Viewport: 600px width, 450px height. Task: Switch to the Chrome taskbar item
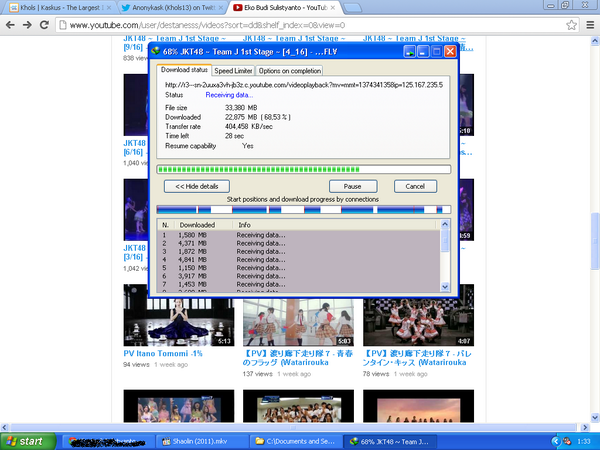(x=108, y=442)
